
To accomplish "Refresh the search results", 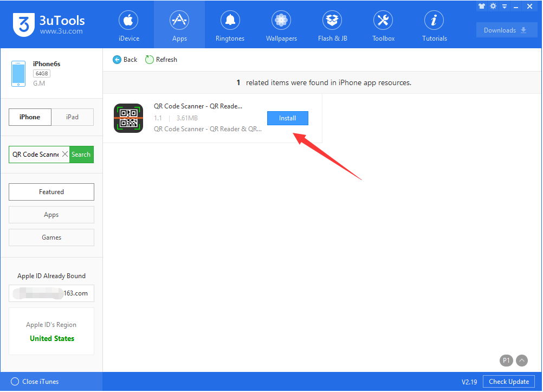I will coord(161,60).
